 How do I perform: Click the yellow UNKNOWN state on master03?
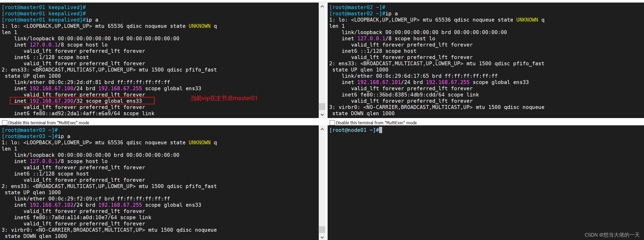click(200, 142)
